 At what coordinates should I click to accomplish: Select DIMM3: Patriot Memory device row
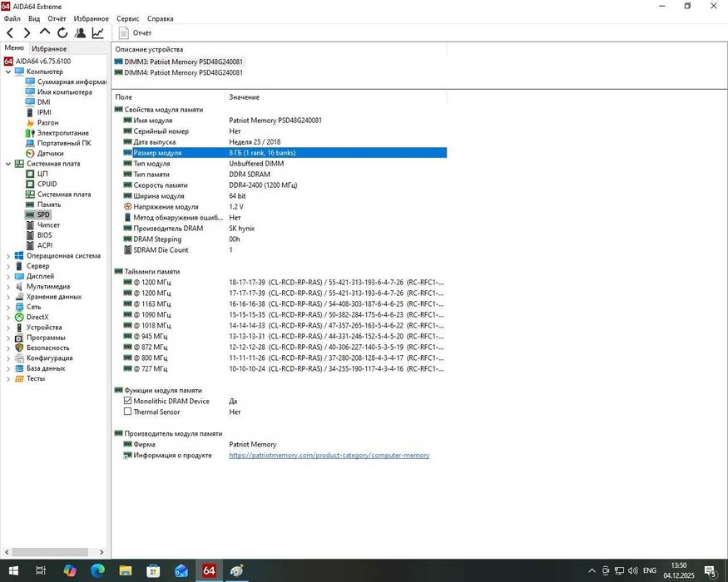pyautogui.click(x=178, y=62)
